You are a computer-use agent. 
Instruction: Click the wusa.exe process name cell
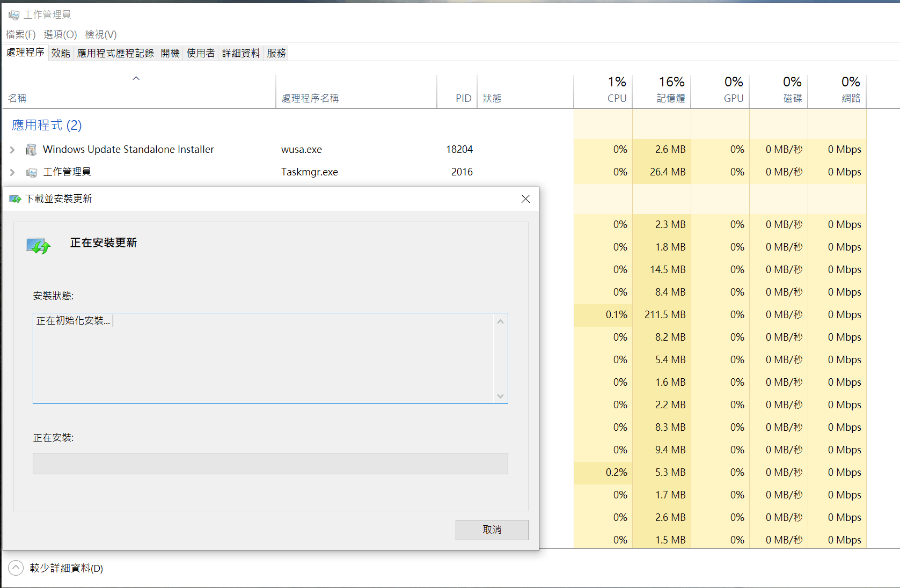(x=302, y=150)
